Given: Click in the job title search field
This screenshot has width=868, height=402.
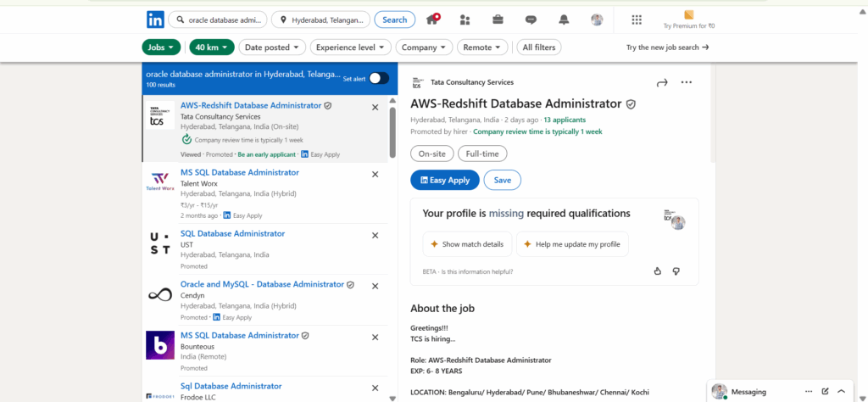Looking at the screenshot, I should (218, 20).
